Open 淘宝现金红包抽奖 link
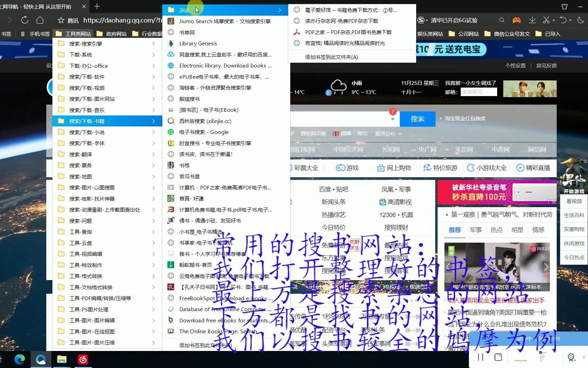 (465, 118)
